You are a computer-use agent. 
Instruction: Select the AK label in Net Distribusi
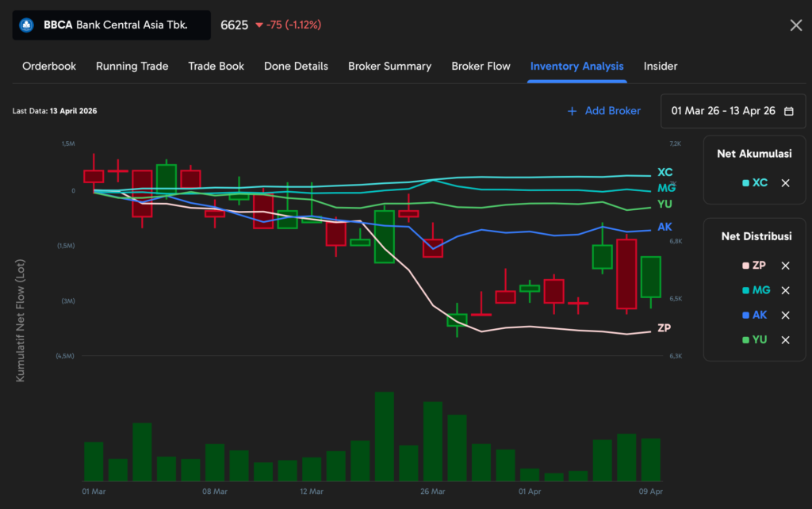760,315
